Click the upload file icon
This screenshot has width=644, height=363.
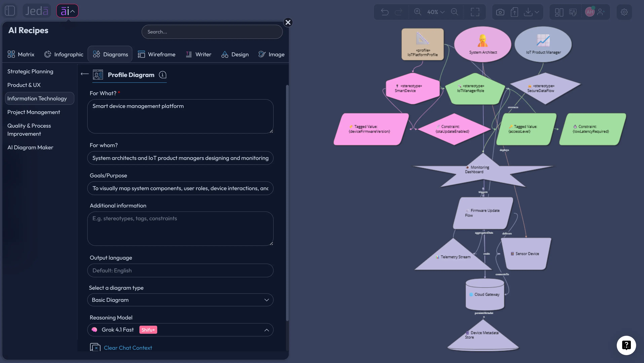point(514,12)
